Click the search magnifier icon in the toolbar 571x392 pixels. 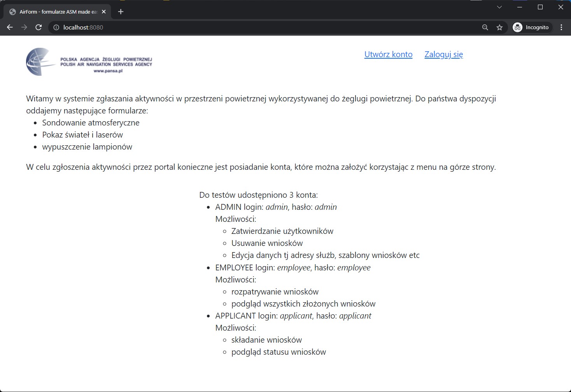pos(485,27)
